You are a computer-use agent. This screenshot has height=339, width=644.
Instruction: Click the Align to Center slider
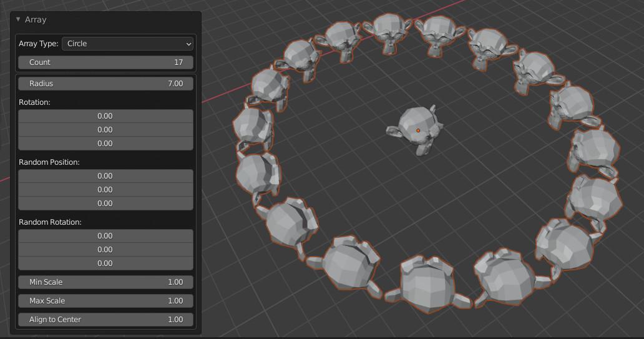[105, 320]
